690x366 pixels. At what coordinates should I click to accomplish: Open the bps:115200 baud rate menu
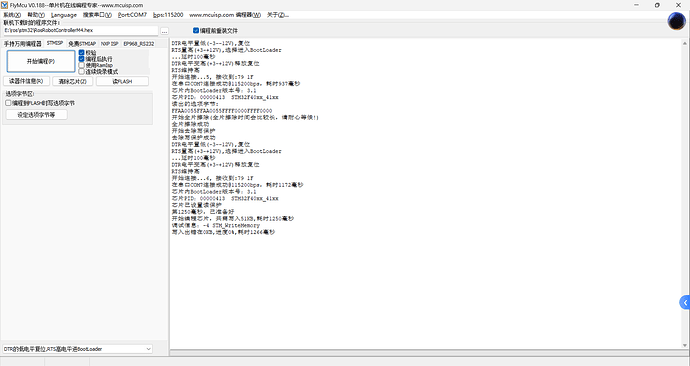click(x=168, y=15)
